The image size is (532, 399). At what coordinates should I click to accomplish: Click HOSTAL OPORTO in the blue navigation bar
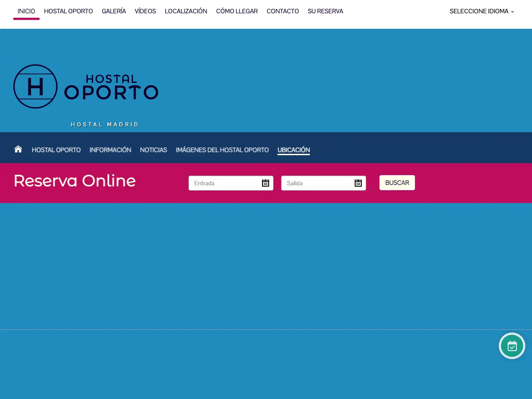tap(56, 150)
